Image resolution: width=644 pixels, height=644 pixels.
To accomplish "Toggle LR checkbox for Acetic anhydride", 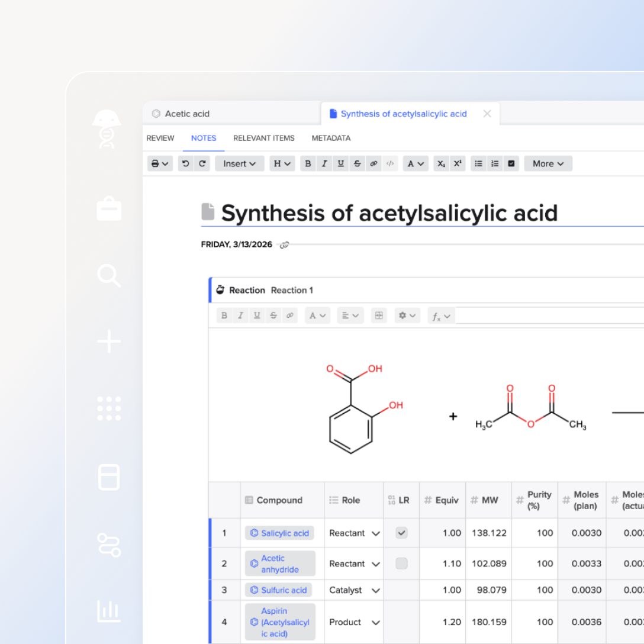I will [x=402, y=563].
